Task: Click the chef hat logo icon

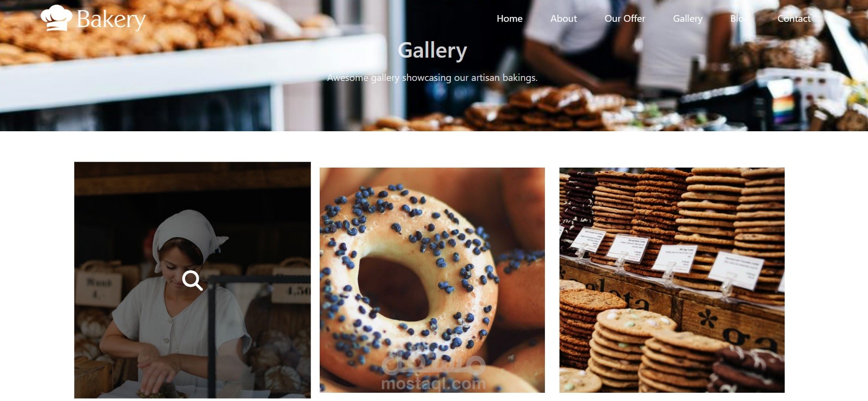Action: [57, 18]
